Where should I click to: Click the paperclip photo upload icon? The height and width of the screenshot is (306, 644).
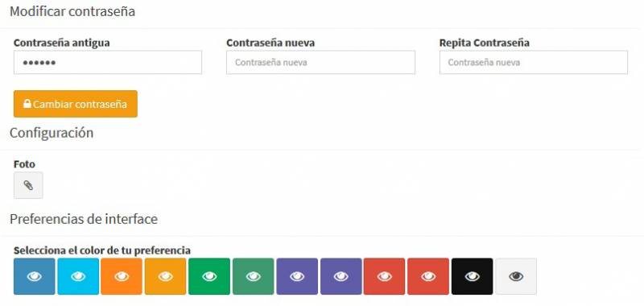click(28, 185)
